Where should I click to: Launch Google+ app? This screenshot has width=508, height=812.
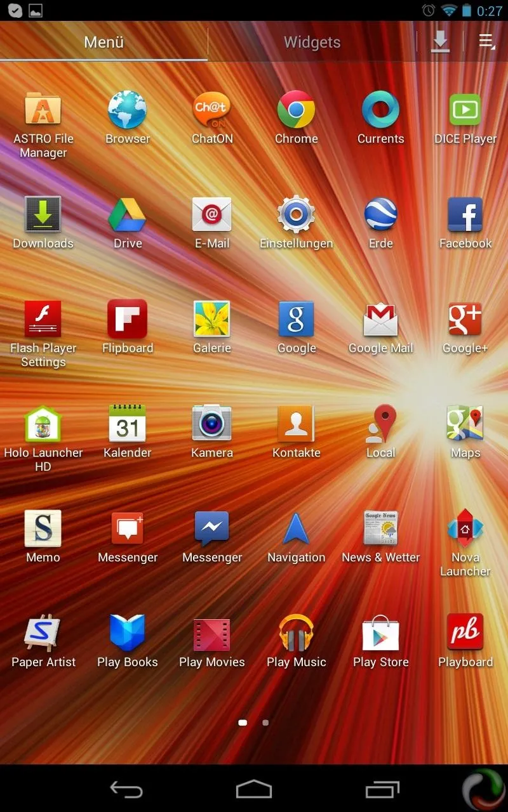[465, 327]
